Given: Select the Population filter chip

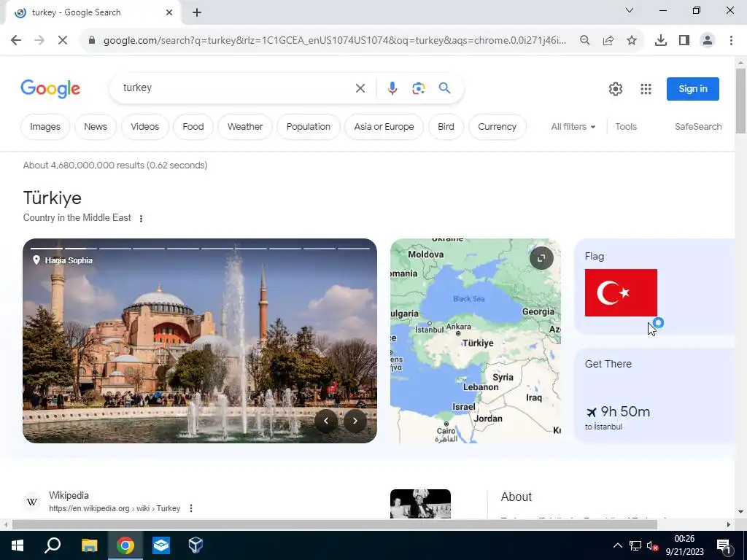Looking at the screenshot, I should click(309, 127).
